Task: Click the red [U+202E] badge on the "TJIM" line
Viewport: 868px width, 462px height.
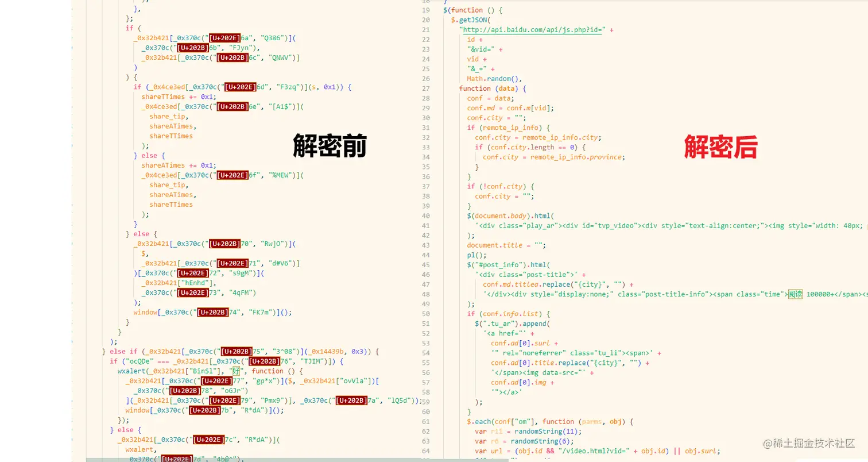Action: click(x=264, y=361)
